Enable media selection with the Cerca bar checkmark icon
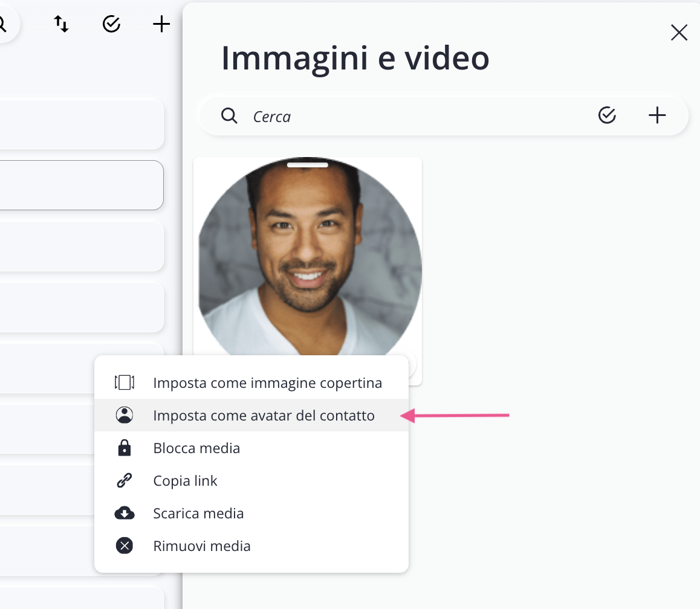The image size is (700, 609). pos(606,115)
